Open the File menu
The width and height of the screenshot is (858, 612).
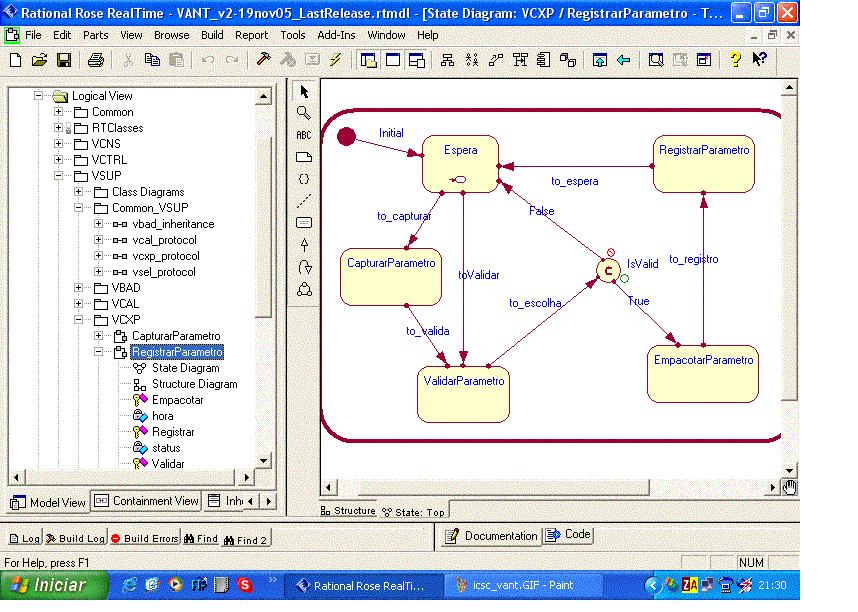[x=33, y=35]
